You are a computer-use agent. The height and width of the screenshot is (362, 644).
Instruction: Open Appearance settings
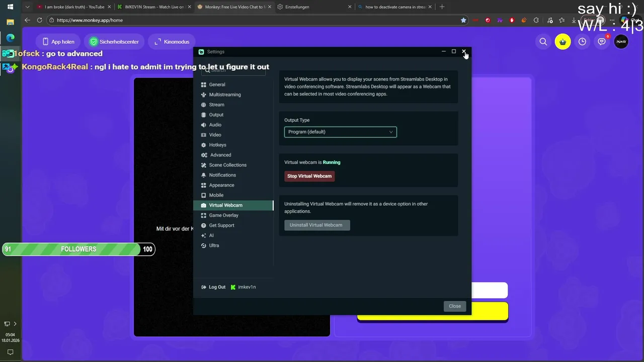point(233,185)
